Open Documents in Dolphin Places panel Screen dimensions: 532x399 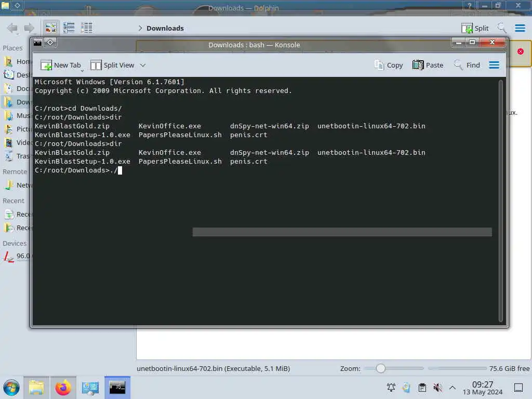16,88
